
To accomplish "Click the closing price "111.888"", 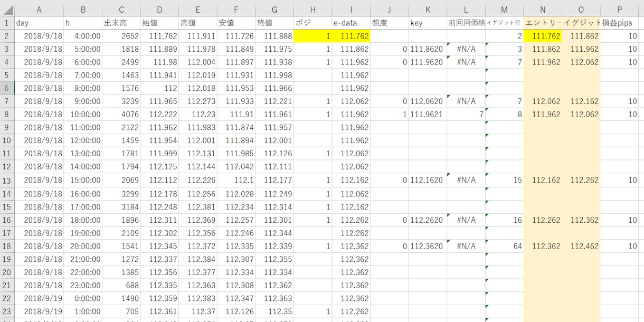I will pyautogui.click(x=274, y=36).
